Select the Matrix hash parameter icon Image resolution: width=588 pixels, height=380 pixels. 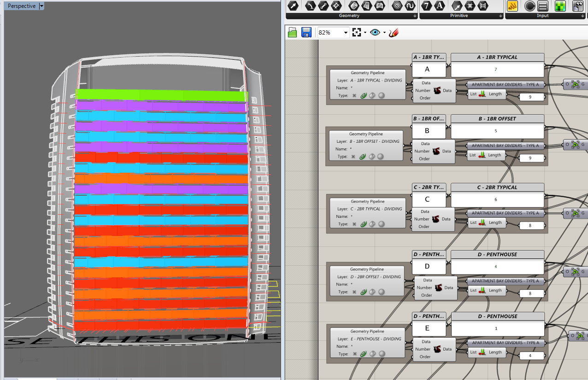click(470, 6)
